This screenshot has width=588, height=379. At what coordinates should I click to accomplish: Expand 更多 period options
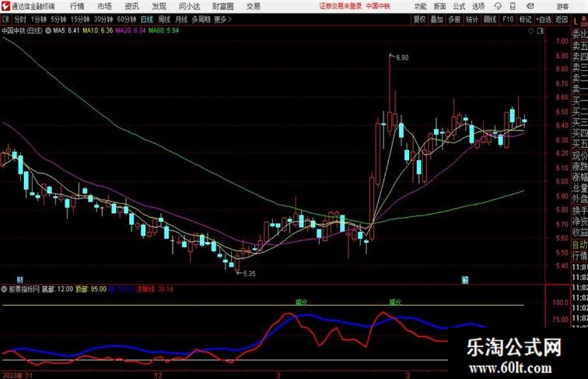tap(223, 19)
